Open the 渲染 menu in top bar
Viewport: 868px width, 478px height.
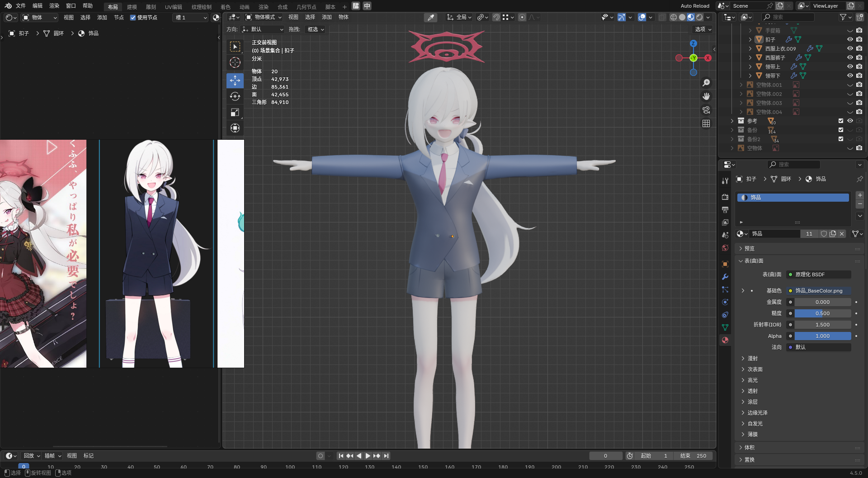pyautogui.click(x=54, y=6)
